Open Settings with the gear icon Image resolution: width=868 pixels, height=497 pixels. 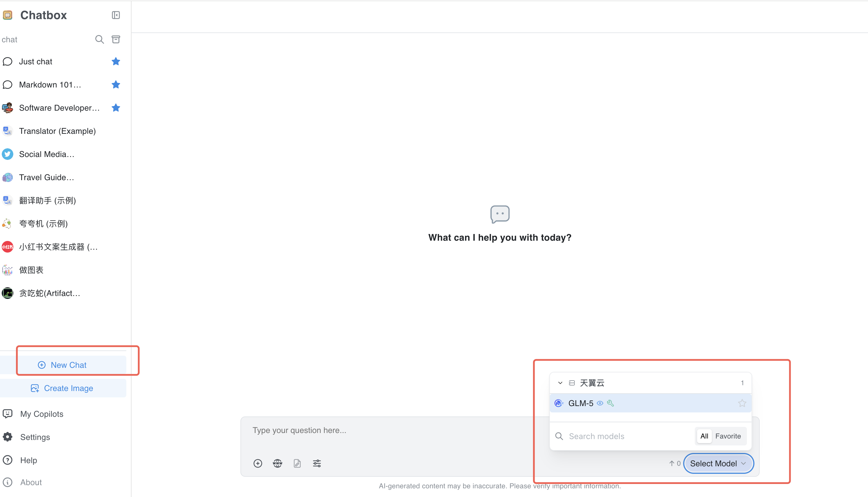(x=8, y=437)
